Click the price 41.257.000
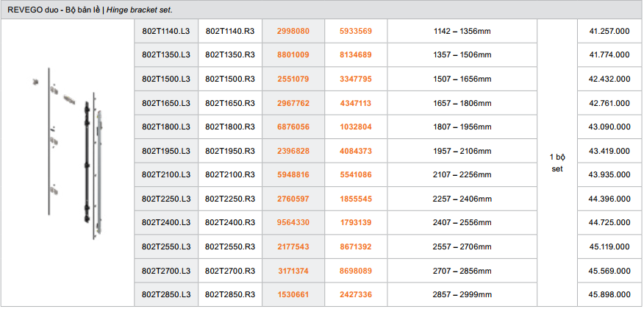The width and height of the screenshot is (644, 309). tap(609, 31)
